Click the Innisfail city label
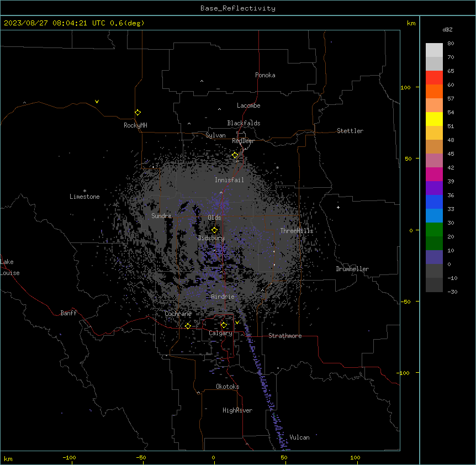476x465 pixels. [229, 180]
